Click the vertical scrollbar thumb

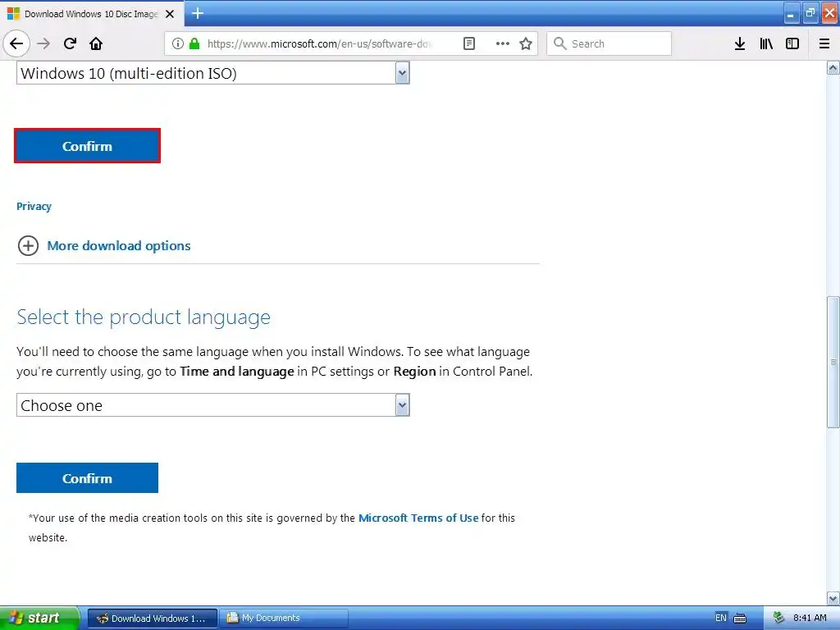[x=833, y=362]
